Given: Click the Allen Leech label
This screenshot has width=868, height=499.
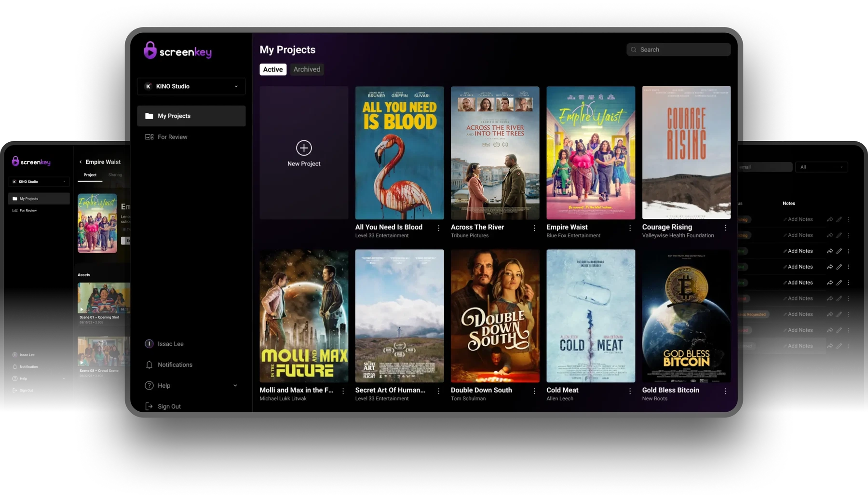Looking at the screenshot, I should click(x=560, y=399).
